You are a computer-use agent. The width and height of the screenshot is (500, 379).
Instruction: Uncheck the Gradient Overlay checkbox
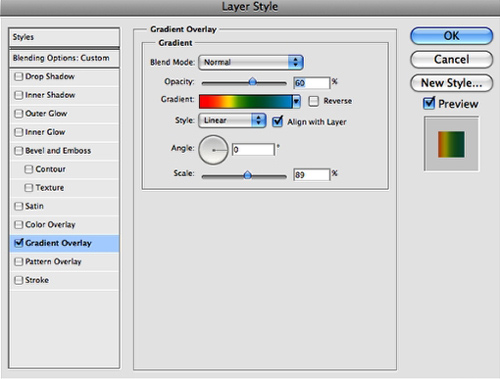pyautogui.click(x=19, y=243)
